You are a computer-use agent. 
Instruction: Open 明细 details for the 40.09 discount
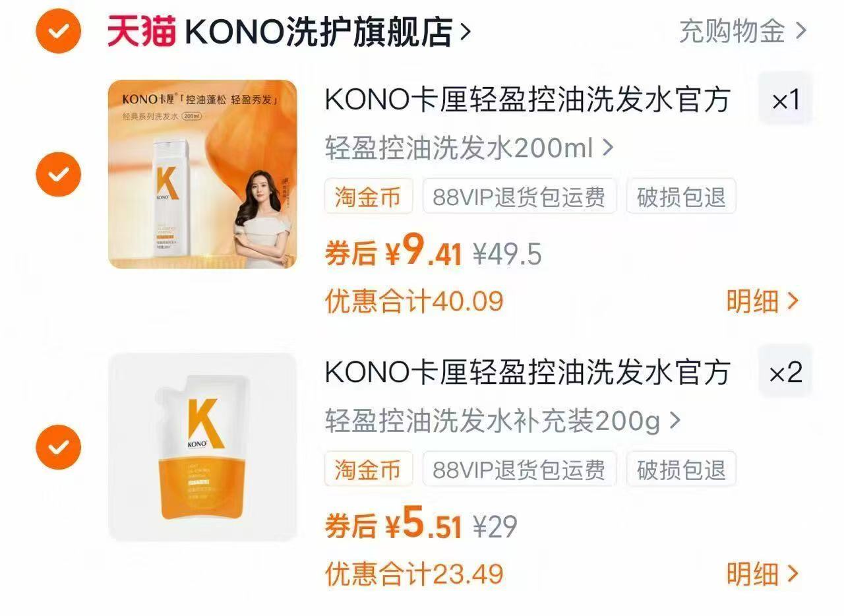(763, 301)
